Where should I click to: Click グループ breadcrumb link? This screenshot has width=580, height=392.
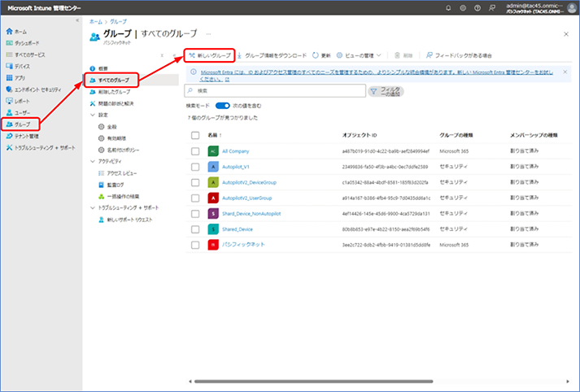click(118, 22)
